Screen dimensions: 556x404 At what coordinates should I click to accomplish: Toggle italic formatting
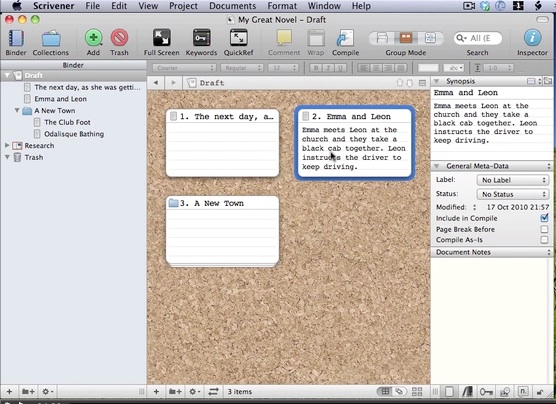pos(328,68)
